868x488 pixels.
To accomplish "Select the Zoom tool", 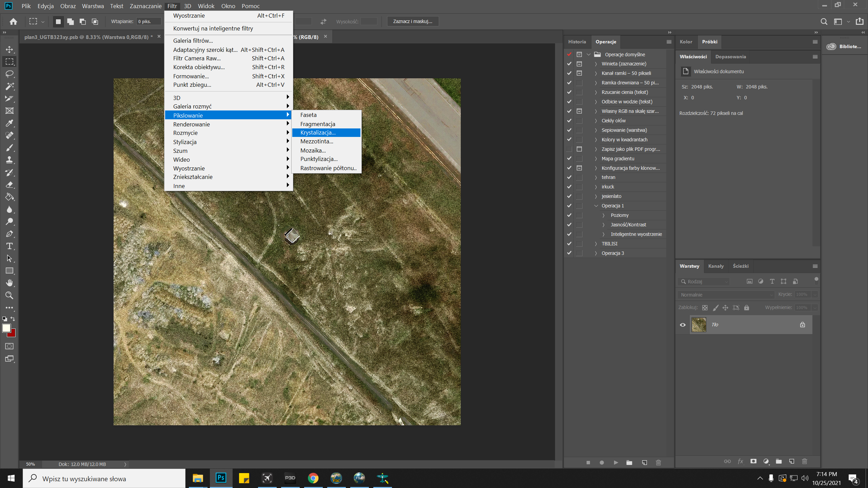I will [9, 295].
